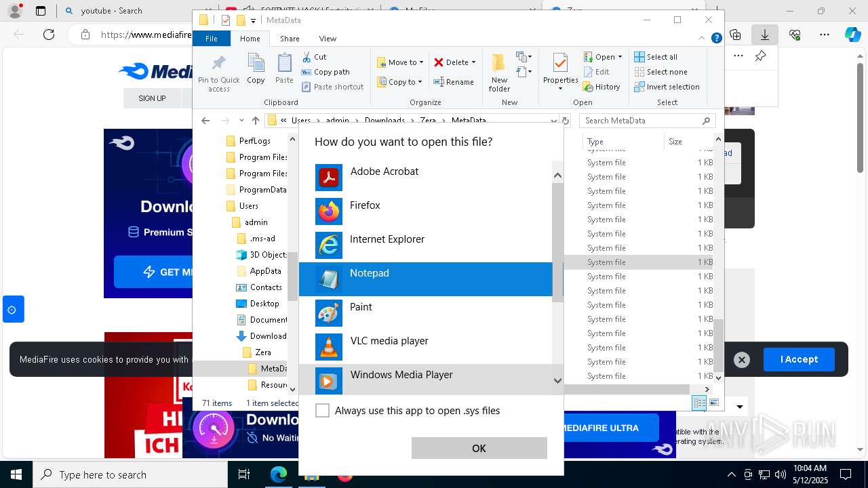Open the Copy to dropdown
The width and height of the screenshot is (868, 488).
(x=399, y=82)
